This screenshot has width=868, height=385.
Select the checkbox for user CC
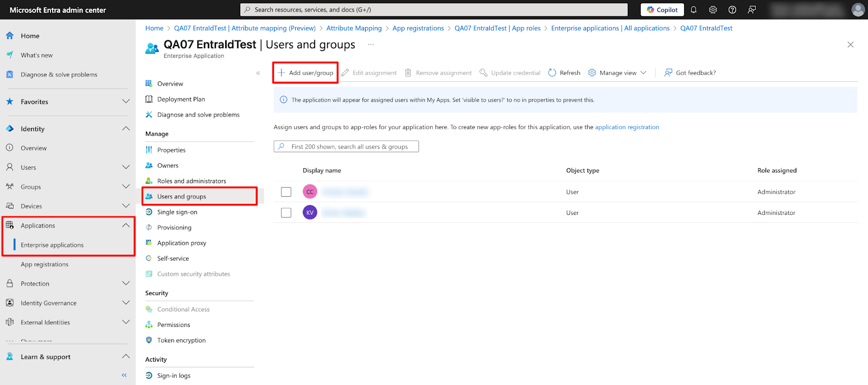(x=286, y=192)
